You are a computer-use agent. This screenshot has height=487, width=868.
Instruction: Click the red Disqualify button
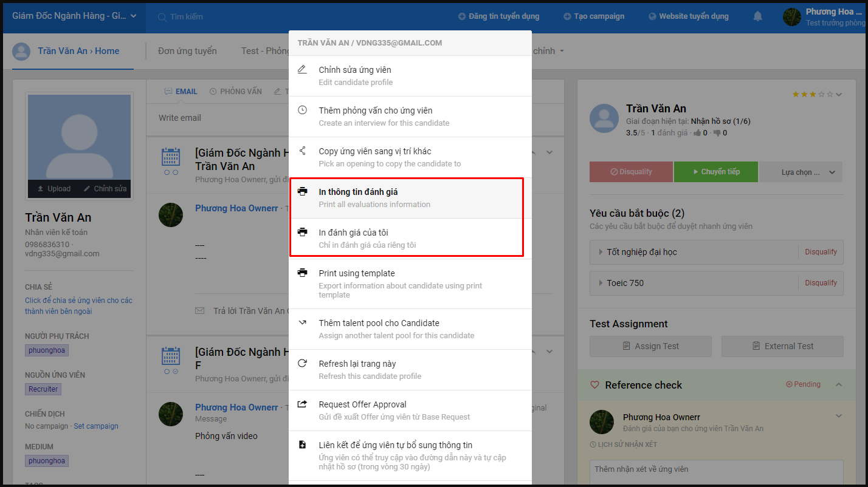(631, 172)
